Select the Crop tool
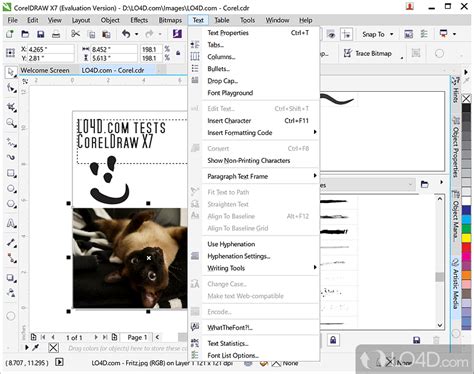Viewport: 474px width, 374px height. (x=11, y=107)
